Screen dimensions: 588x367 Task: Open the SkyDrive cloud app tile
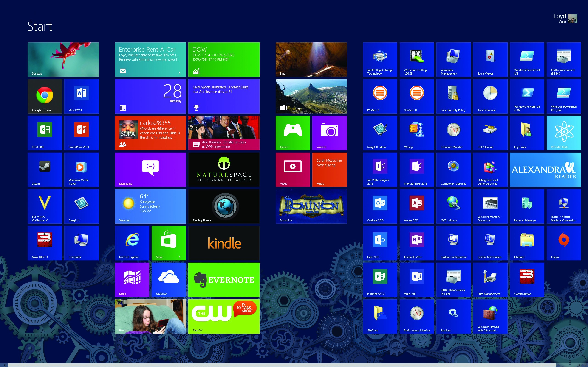click(x=169, y=280)
